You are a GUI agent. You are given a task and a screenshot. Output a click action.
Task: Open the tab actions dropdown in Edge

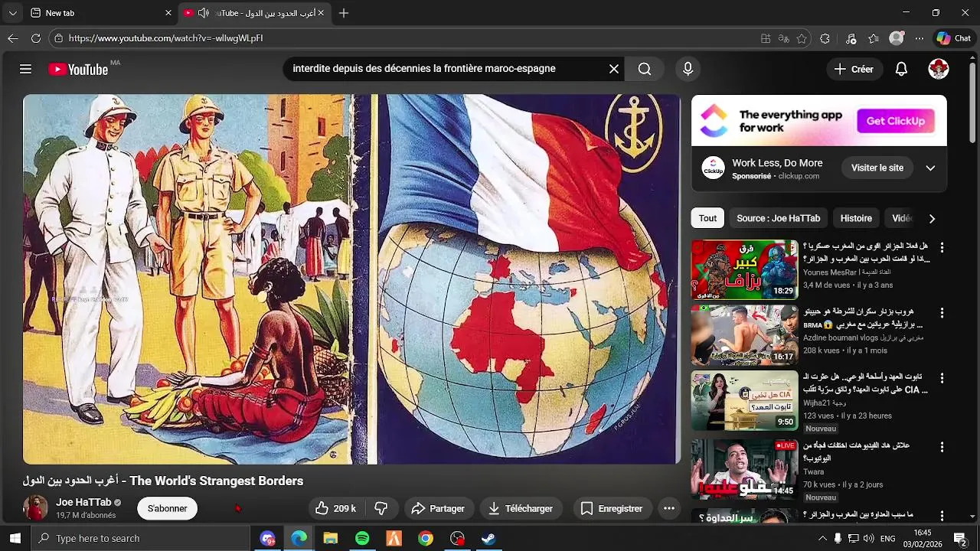pos(12,13)
